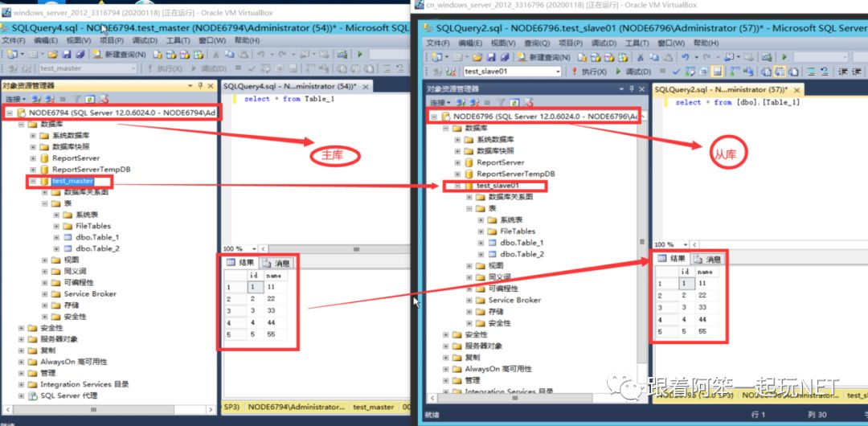Screen dimensions: 868x426
Task: Open 100% zoom dropdown in test_master editor
Action: coord(254,249)
